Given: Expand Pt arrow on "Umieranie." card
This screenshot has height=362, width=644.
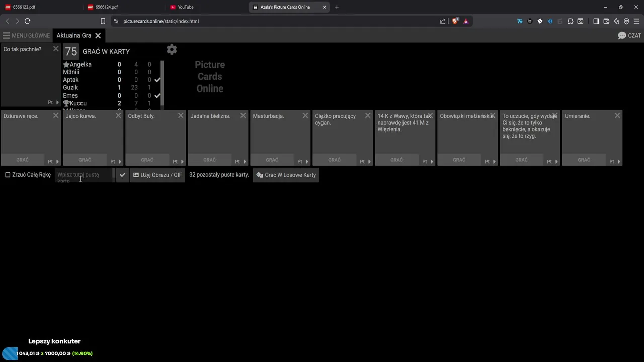Looking at the screenshot, I should [619, 162].
